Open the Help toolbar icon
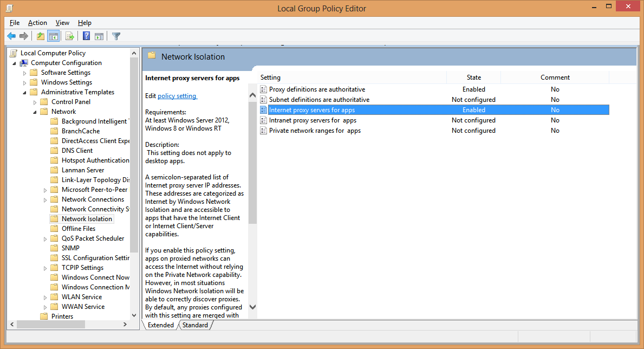 pos(86,36)
